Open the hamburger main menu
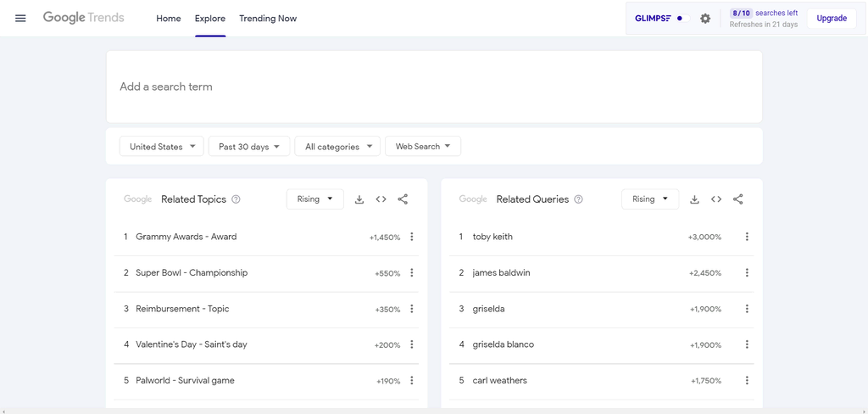This screenshot has height=414, width=868. tap(20, 19)
